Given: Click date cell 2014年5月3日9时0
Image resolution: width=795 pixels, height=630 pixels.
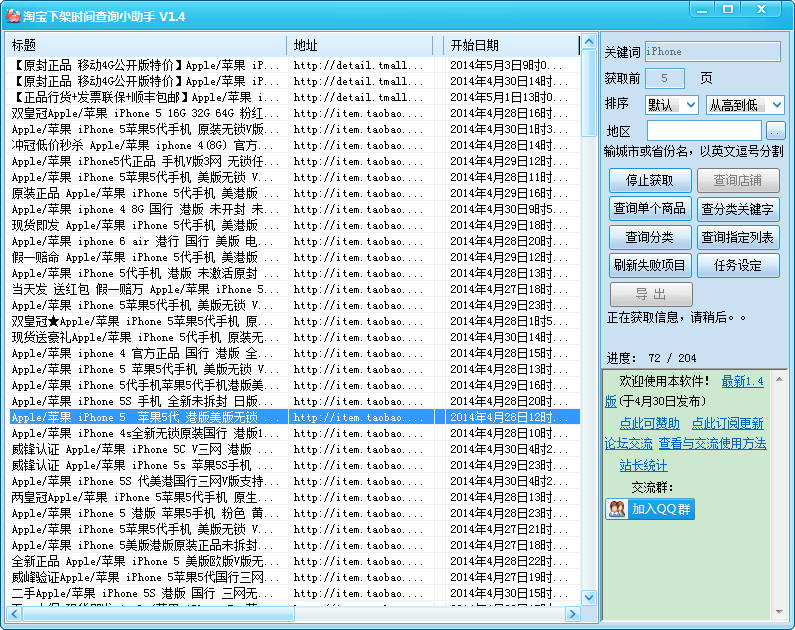Looking at the screenshot, I should tap(505, 65).
